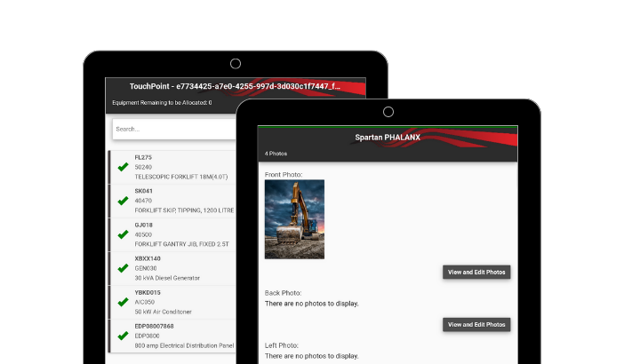
Task: Select 800 amp Electrical Distribution Panel text
Action: point(184,345)
